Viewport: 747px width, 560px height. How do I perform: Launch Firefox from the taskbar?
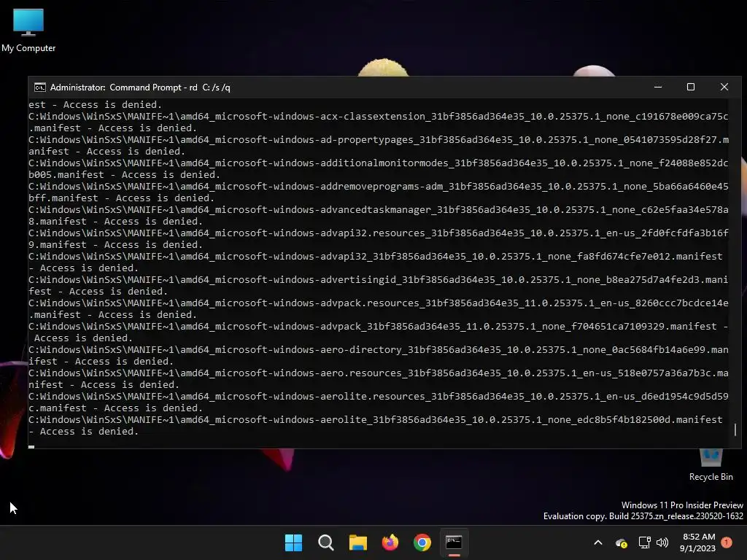tap(390, 542)
